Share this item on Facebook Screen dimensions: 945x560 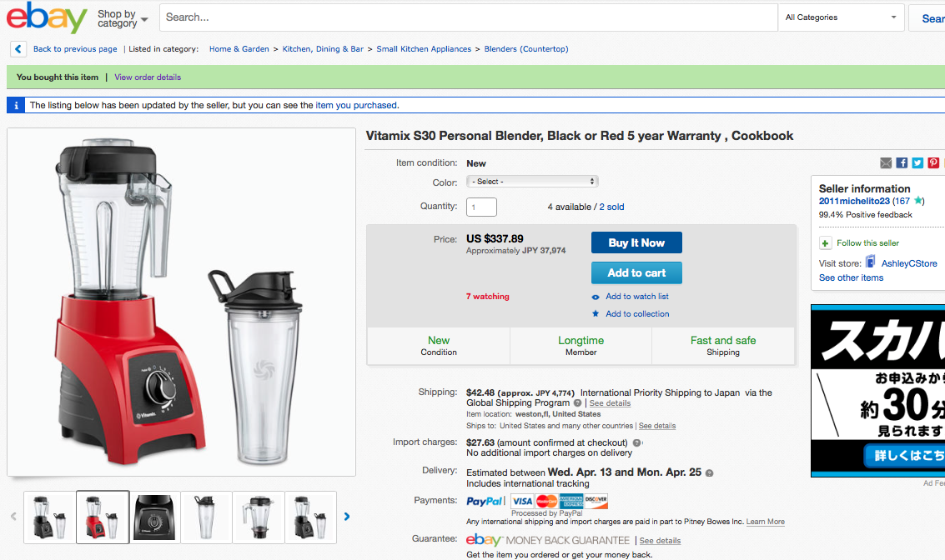(x=902, y=162)
